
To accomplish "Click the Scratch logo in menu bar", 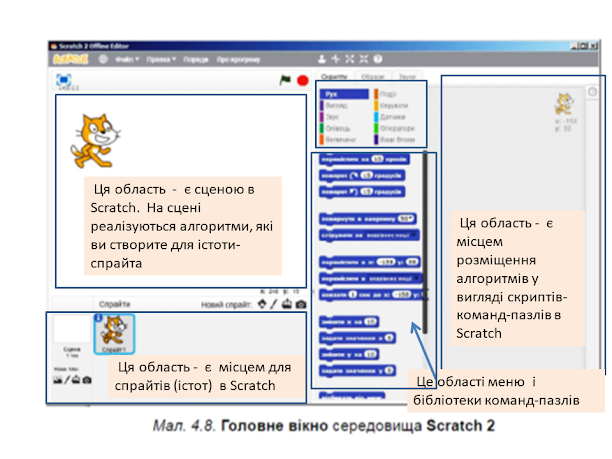I will (x=70, y=59).
